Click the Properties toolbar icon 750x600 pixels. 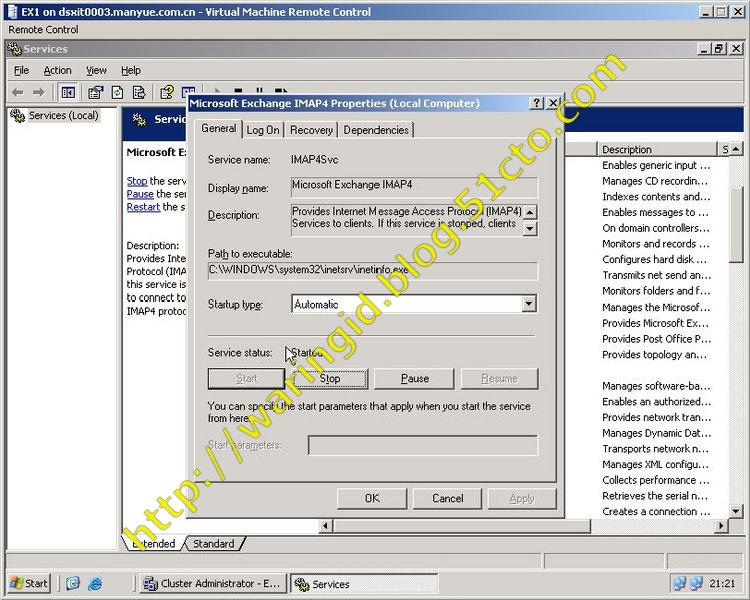95,92
